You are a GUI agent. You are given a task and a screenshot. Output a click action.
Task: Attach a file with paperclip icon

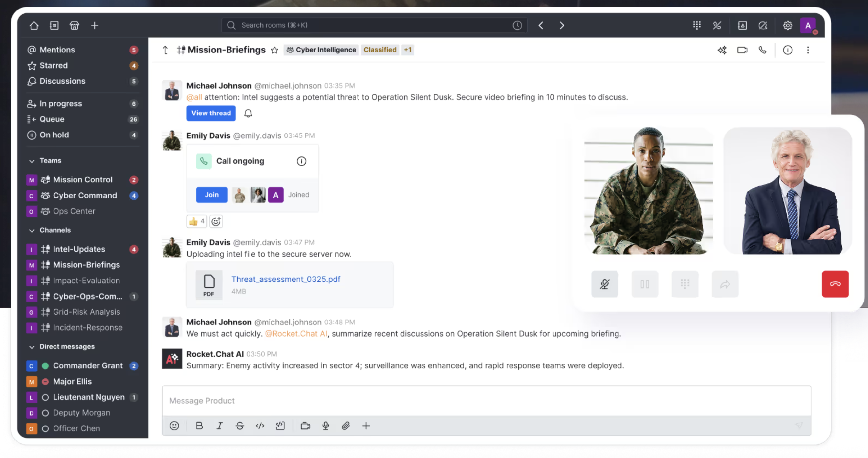[x=346, y=426]
